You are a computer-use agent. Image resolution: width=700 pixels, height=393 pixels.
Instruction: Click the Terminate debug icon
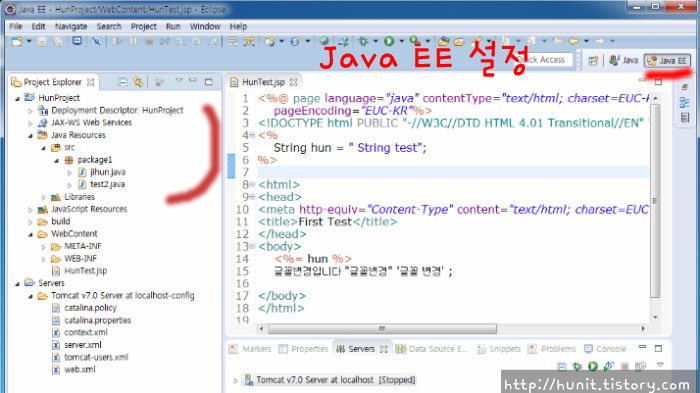[x=149, y=42]
